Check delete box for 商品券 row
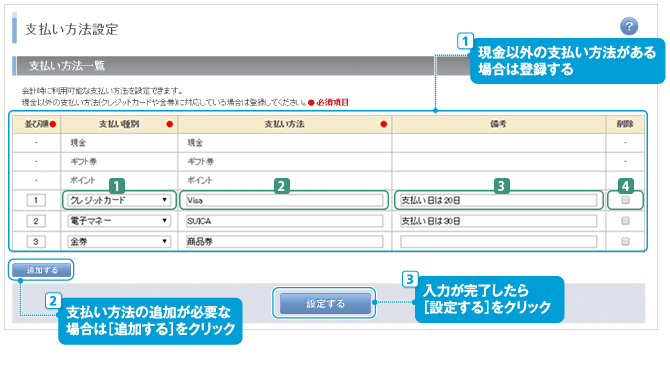This screenshot has width=670, height=365. click(625, 241)
